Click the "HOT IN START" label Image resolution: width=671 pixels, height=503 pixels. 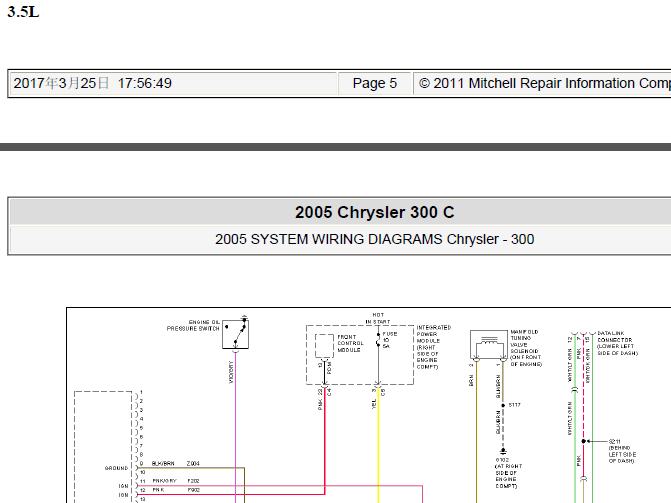click(x=378, y=318)
